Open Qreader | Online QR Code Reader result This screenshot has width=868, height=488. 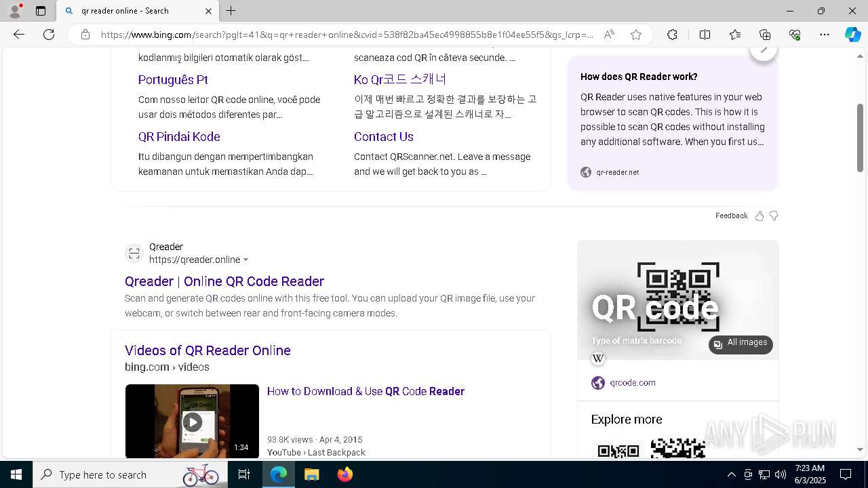(224, 281)
